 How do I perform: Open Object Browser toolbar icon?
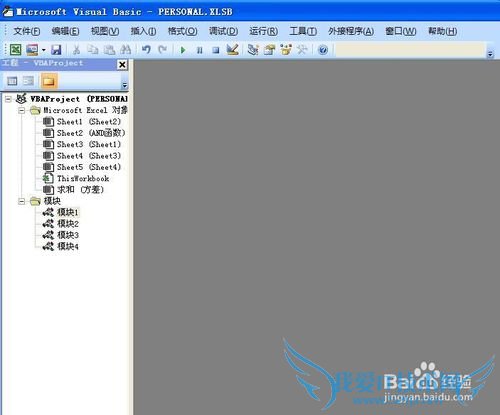coord(286,50)
